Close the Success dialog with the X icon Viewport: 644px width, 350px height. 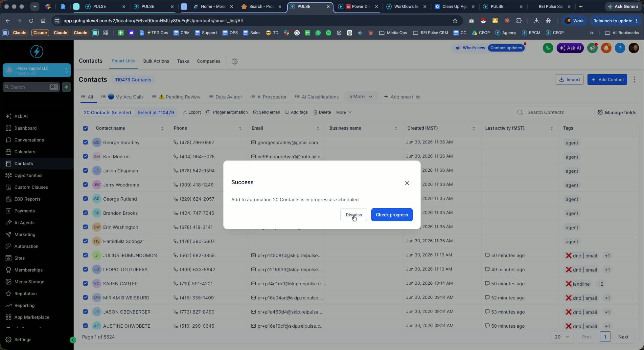pos(407,183)
